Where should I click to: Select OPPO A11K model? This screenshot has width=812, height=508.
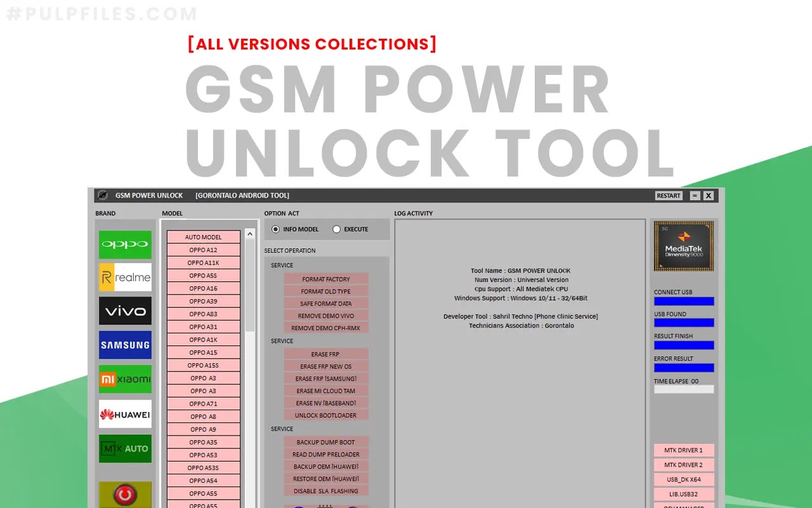pos(204,263)
